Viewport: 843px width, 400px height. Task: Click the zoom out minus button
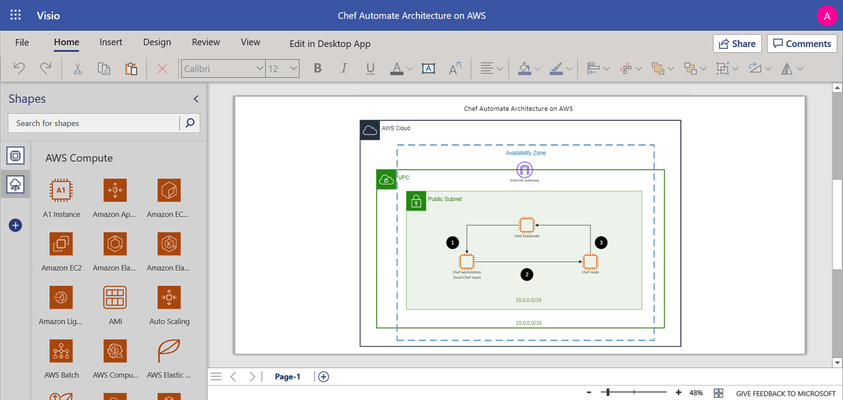pyautogui.click(x=589, y=392)
